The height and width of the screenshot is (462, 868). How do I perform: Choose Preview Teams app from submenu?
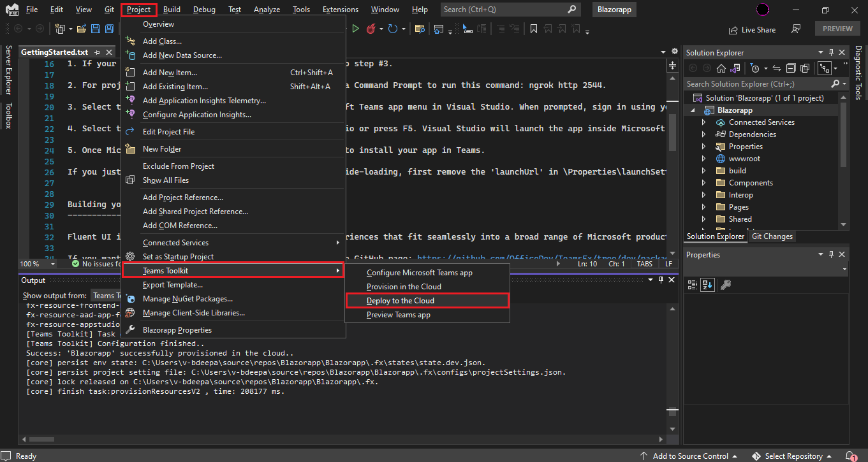point(427,315)
